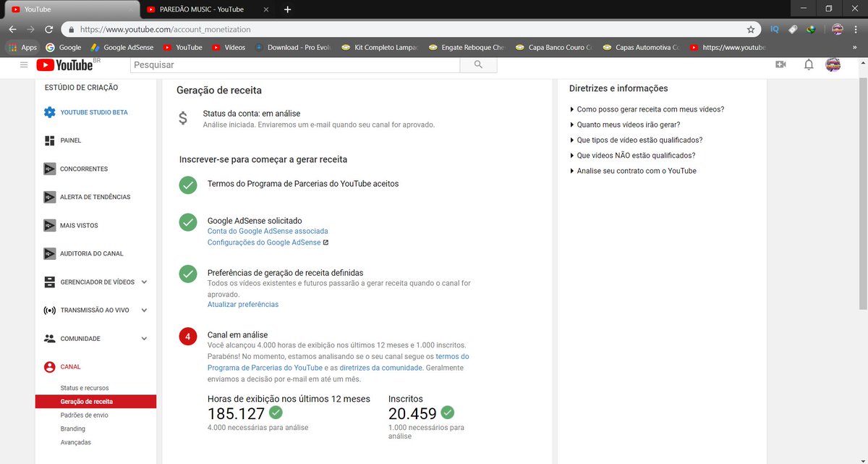Open 'Download - Pro Evolu' bookmark
868x464 pixels.
click(x=293, y=47)
